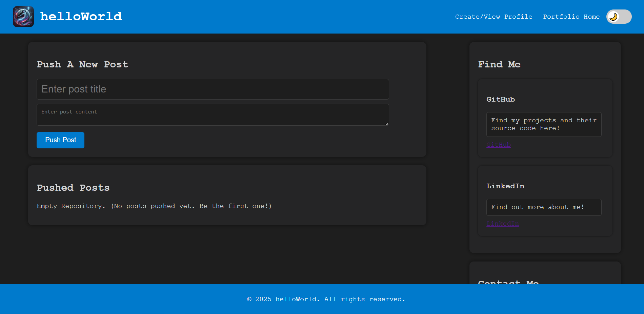Click the Contact Me section heading

point(508,283)
